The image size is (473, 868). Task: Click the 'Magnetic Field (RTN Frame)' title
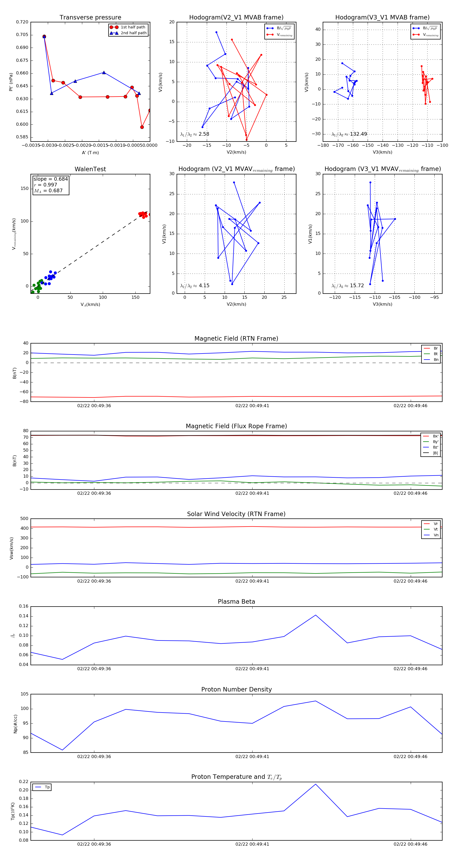click(236, 339)
